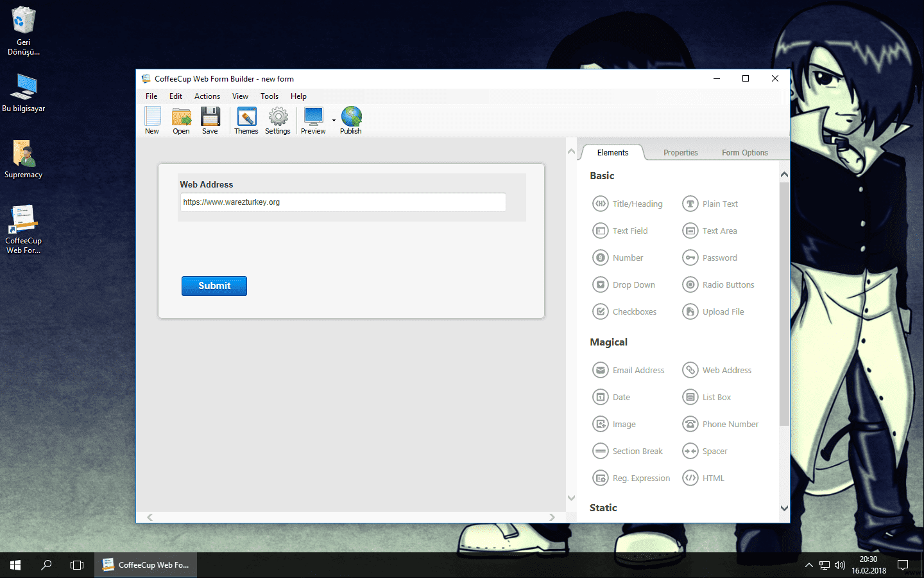Switch to the Form Options tab

click(745, 153)
